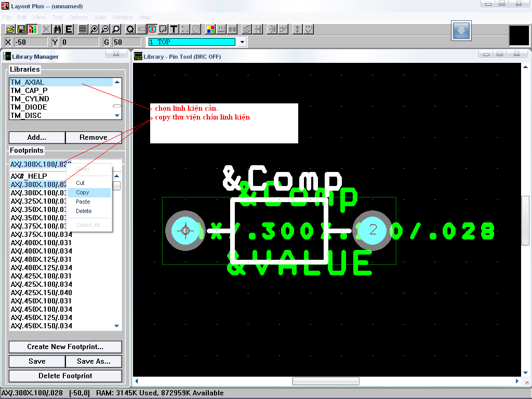Open the Options menu

[78, 17]
